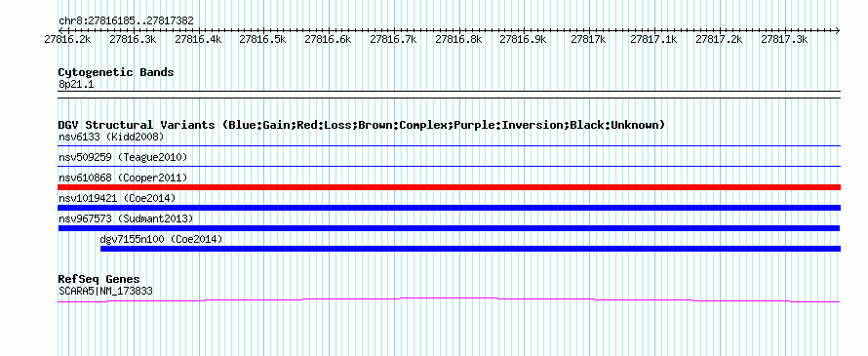Click the magenta SCARA5 gene line
This screenshot has height=356, width=868.
(x=449, y=299)
